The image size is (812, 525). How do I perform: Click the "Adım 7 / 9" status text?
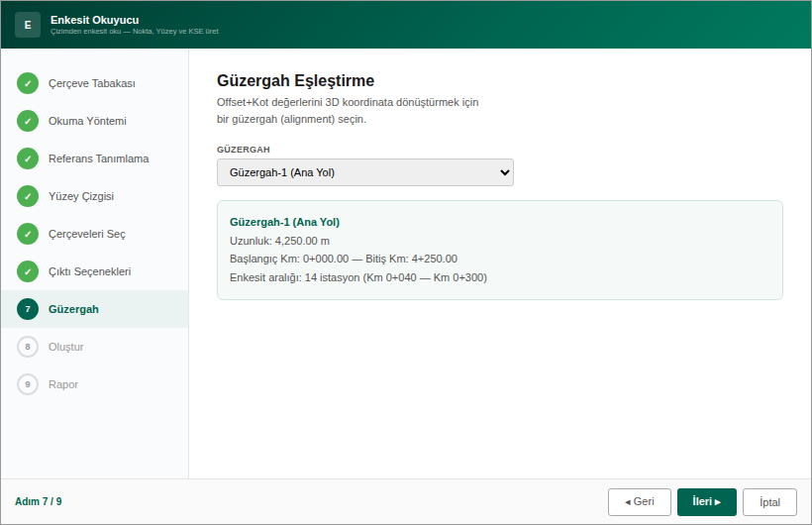point(39,501)
